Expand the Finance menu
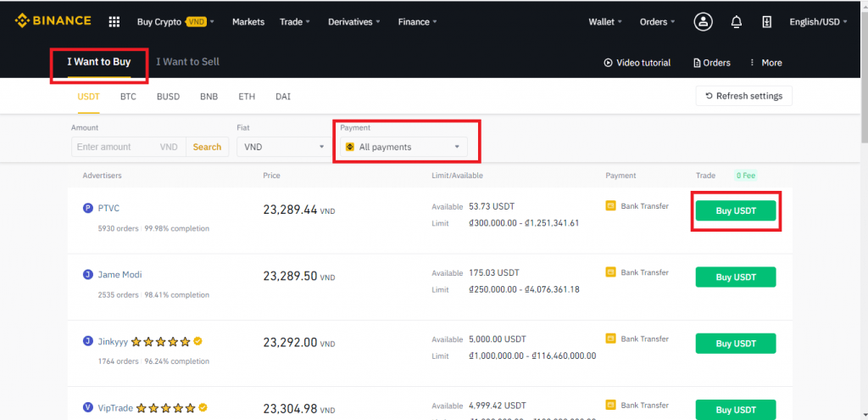This screenshot has width=868, height=420. [417, 22]
